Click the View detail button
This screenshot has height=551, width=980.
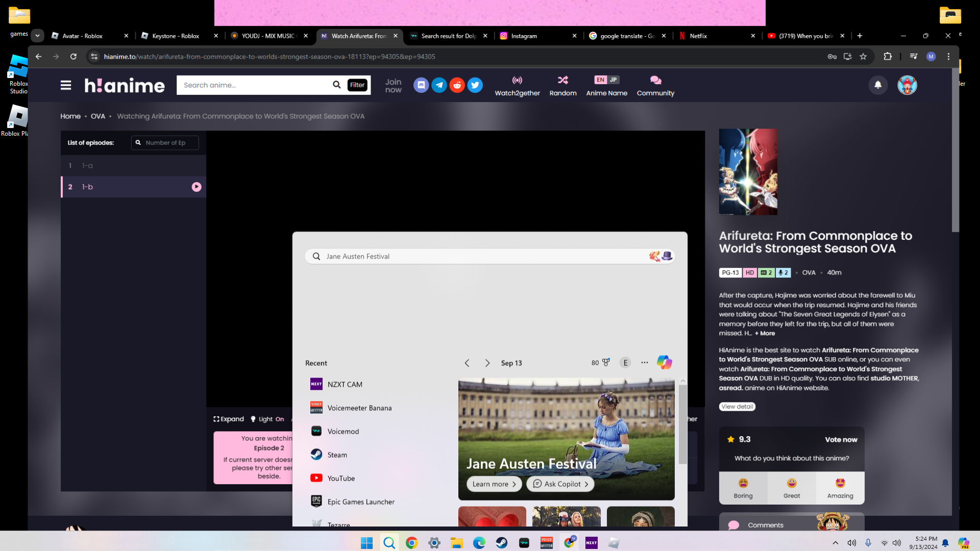(x=737, y=407)
